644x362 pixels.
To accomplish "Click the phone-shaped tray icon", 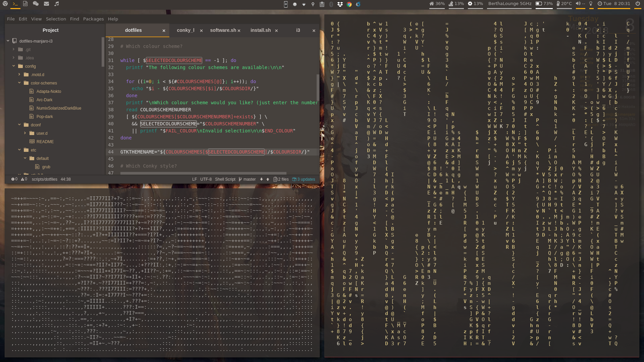I will click(x=286, y=4).
